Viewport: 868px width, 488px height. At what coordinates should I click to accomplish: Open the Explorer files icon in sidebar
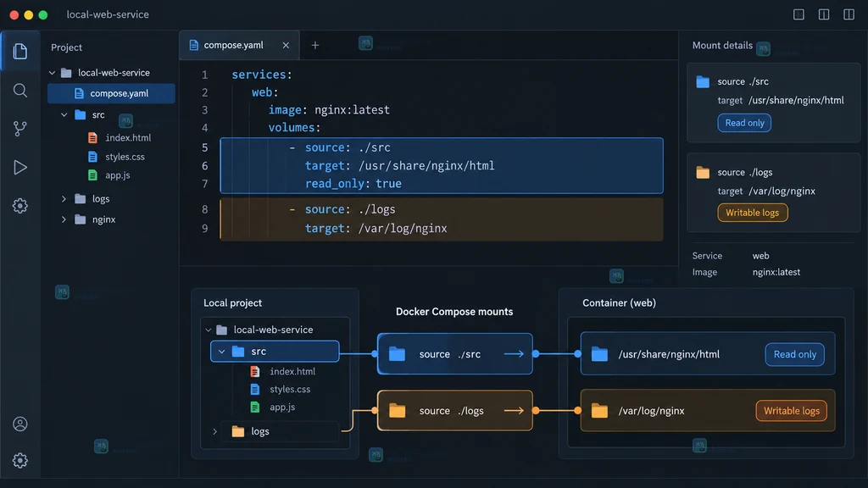(x=20, y=52)
